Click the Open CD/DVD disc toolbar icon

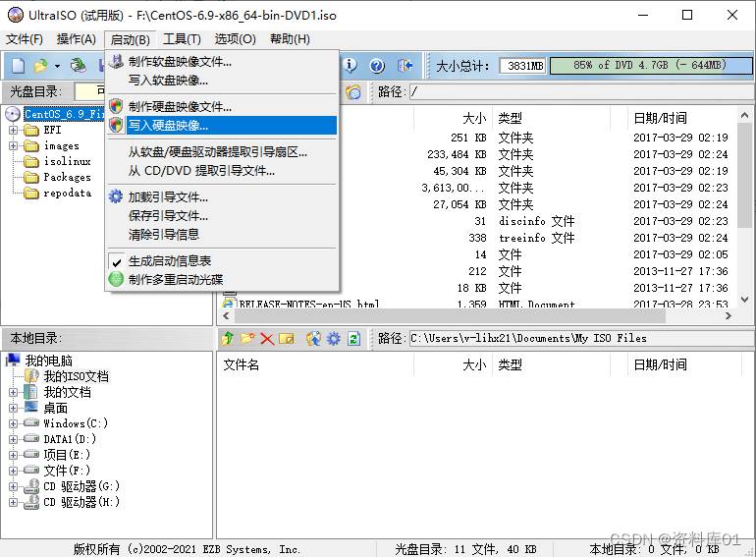coord(78,65)
